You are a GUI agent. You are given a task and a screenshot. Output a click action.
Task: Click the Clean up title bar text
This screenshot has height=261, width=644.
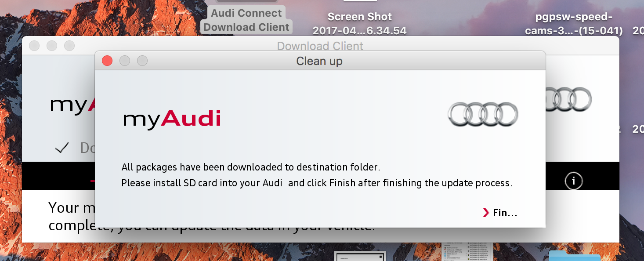point(319,61)
